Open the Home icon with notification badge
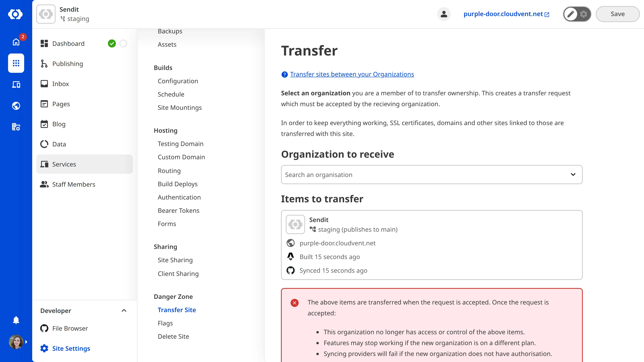 click(x=16, y=42)
